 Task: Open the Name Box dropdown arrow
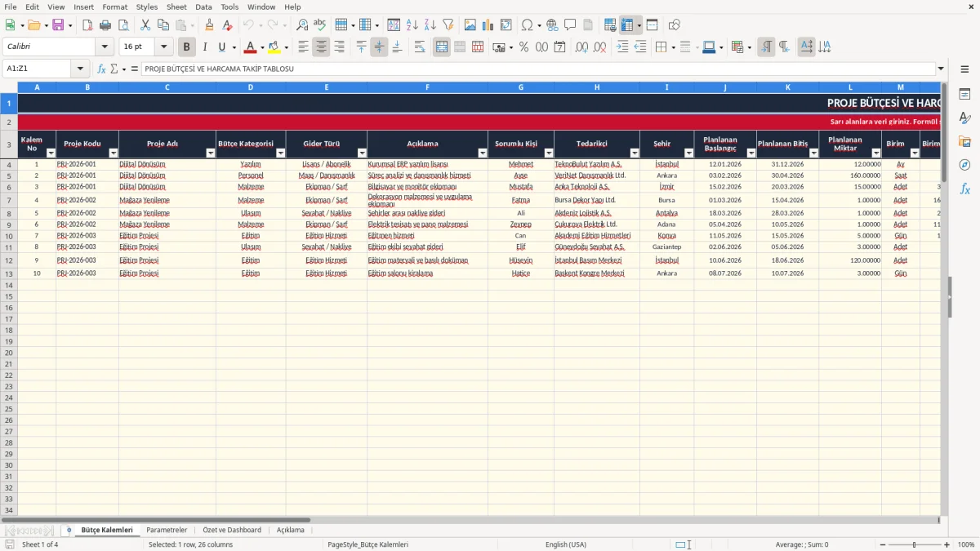pos(80,69)
